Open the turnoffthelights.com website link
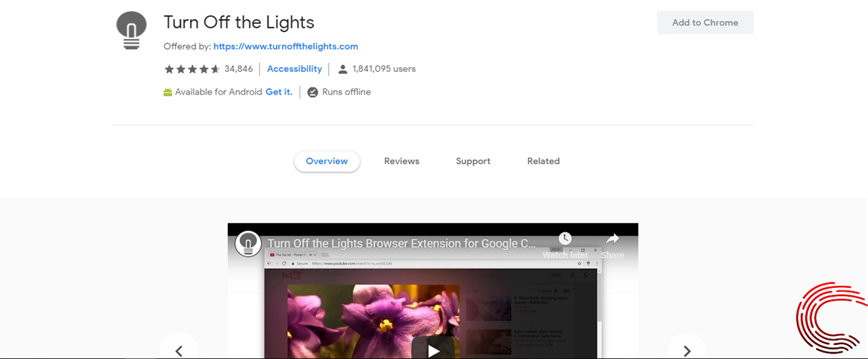This screenshot has width=868, height=359. (285, 47)
